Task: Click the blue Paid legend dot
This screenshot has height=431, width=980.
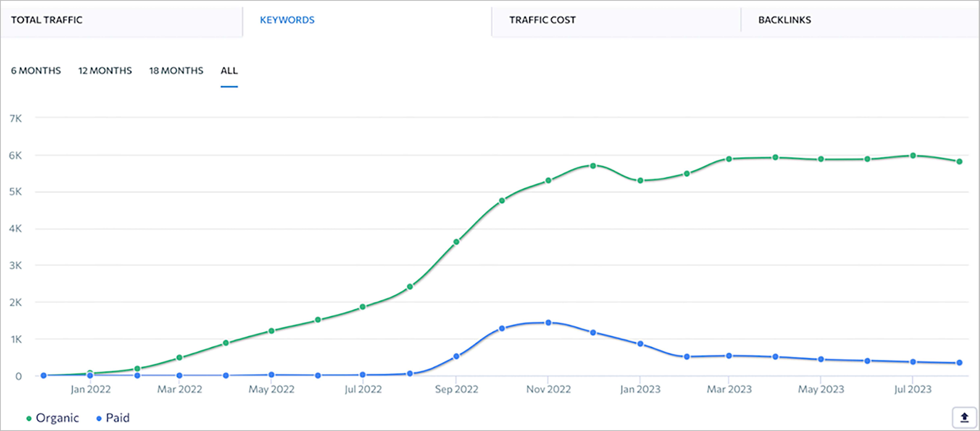Action: click(99, 418)
